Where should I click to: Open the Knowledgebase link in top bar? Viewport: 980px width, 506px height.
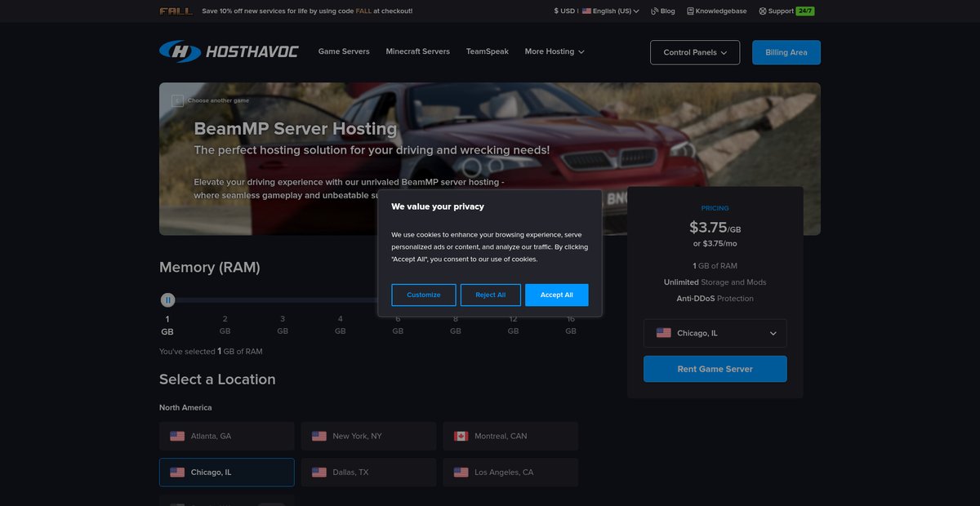[x=718, y=11]
